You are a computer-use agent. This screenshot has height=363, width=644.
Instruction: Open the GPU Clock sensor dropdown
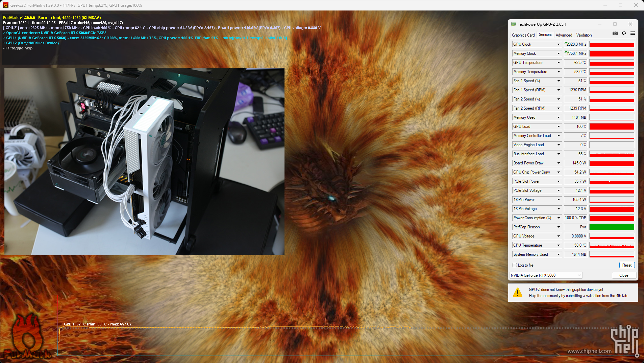pos(559,44)
